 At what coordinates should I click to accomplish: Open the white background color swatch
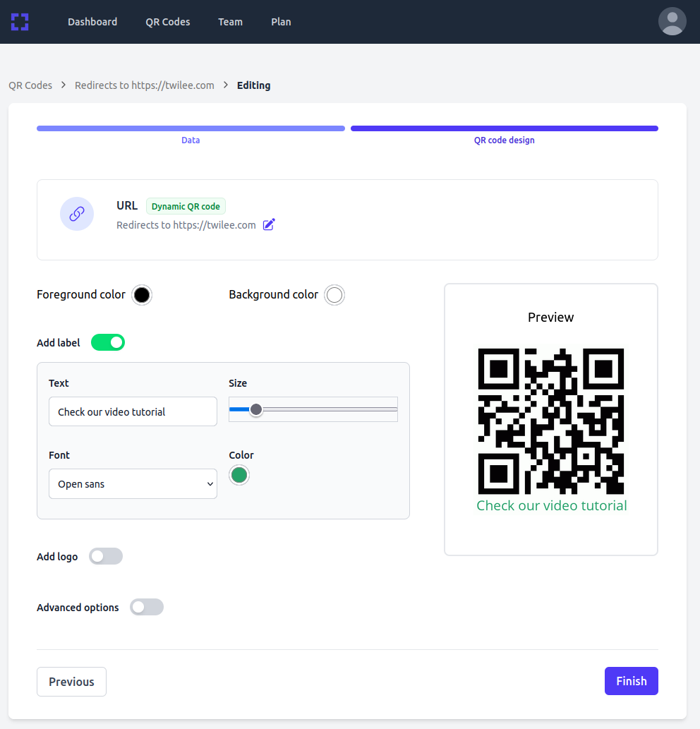click(x=334, y=295)
